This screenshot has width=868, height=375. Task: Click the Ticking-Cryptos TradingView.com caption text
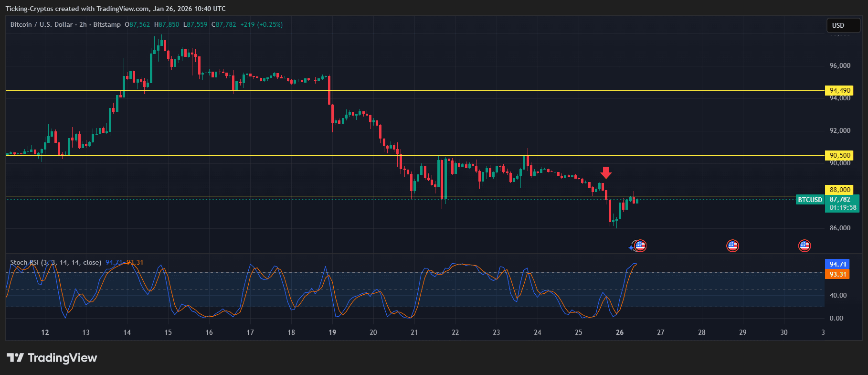[116, 9]
